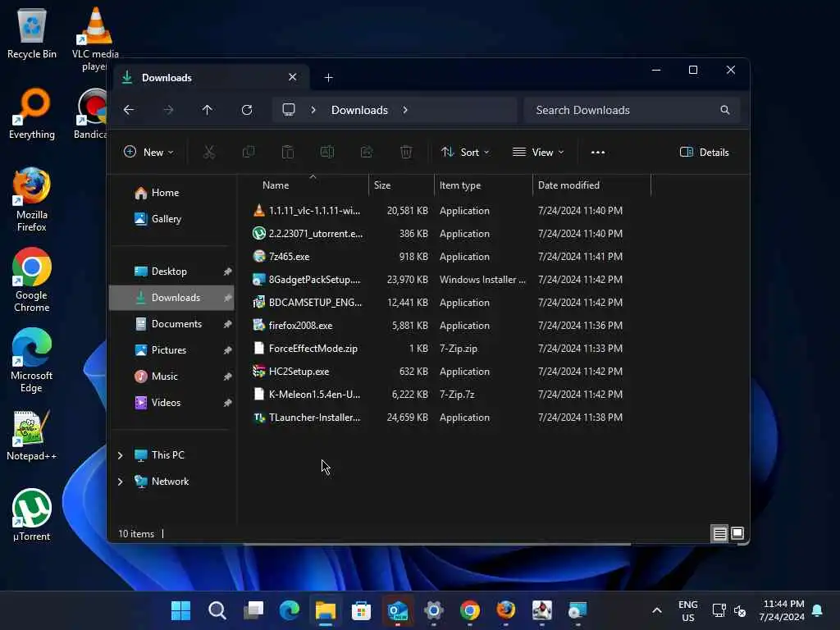Image resolution: width=840 pixels, height=630 pixels.
Task: Open Mozilla Firefox desktop shortcut
Action: 32,199
